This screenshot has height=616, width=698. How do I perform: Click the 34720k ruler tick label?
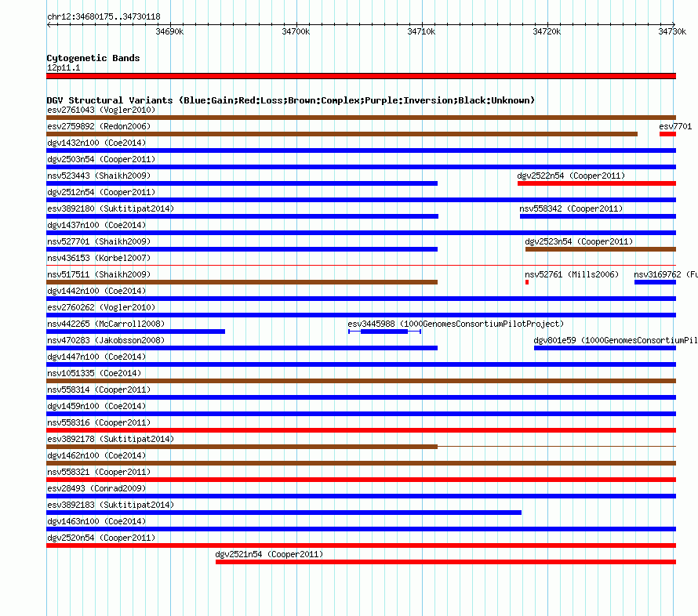pyautogui.click(x=547, y=31)
